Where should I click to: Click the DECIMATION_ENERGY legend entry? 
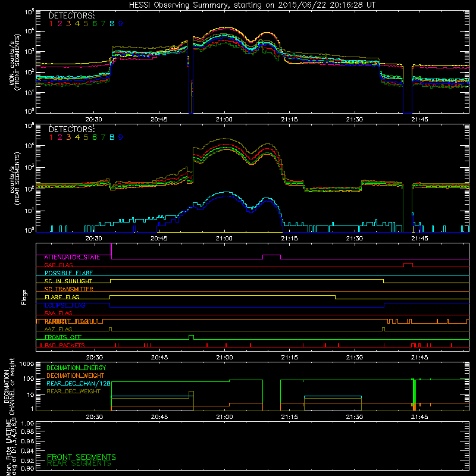click(76, 368)
